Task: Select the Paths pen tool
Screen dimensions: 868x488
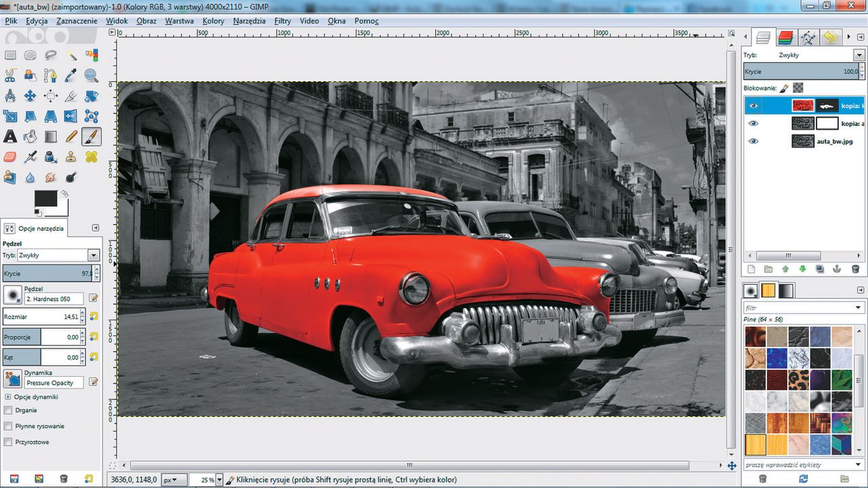Action: tap(51, 76)
